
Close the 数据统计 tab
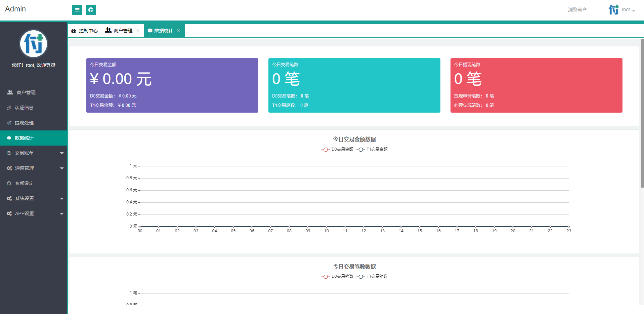tap(179, 31)
